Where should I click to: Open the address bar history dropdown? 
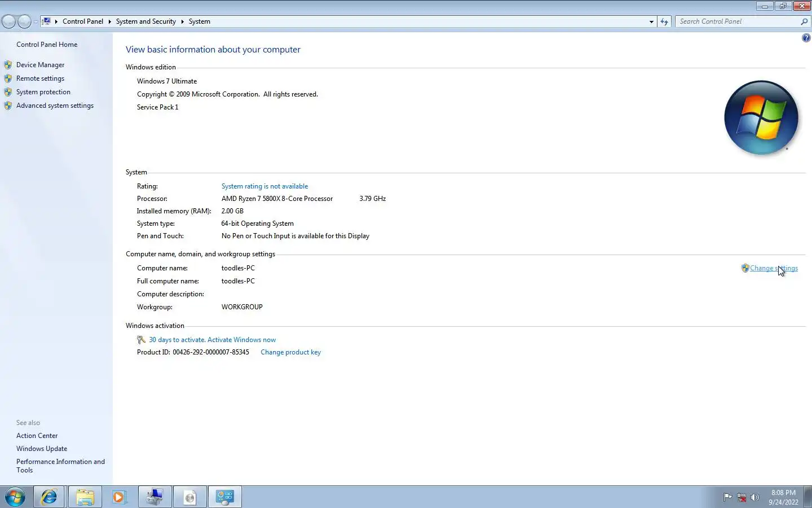[651, 21]
